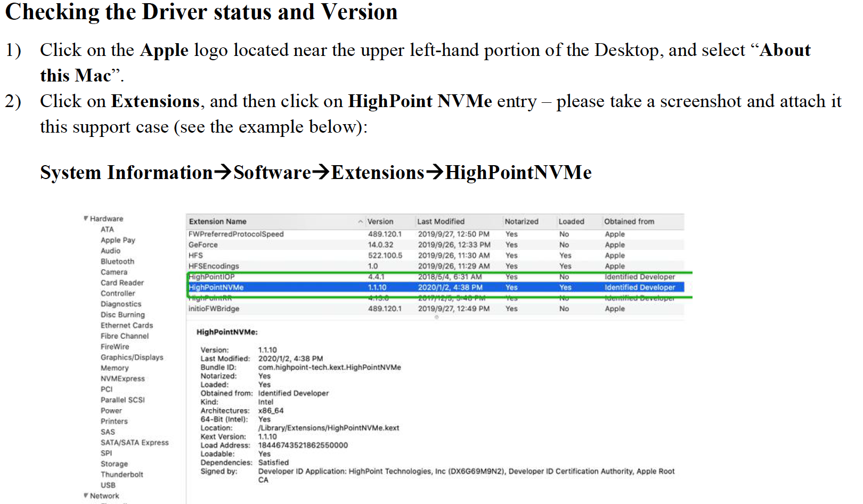Click the Bundle ID com.highpoint-tech.kext.HighPointNVMe value
Viewport: 863px width, 504px height.
pyautogui.click(x=329, y=367)
